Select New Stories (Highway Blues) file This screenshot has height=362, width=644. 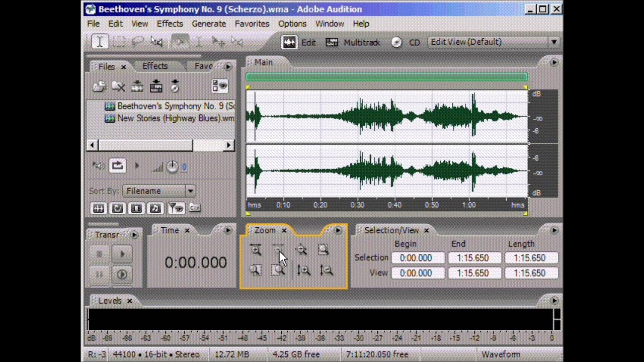click(170, 118)
